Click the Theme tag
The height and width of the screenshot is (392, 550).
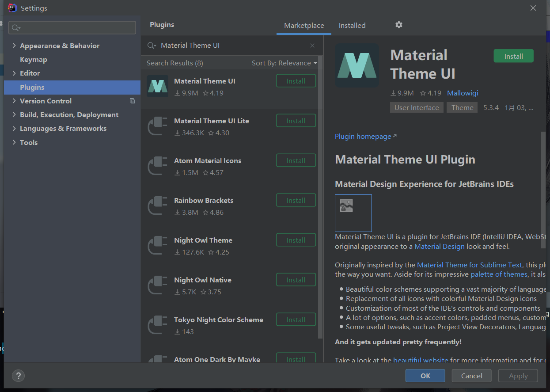pyautogui.click(x=463, y=107)
